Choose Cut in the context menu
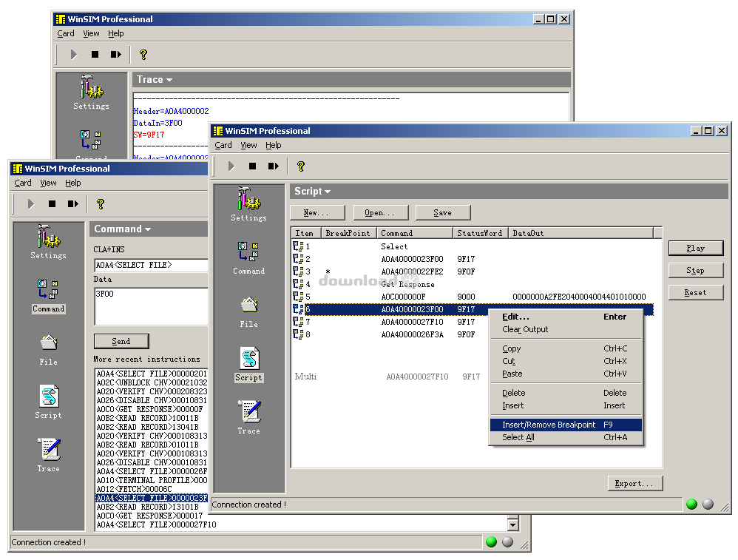Screen dimensions: 738x560 [566, 361]
